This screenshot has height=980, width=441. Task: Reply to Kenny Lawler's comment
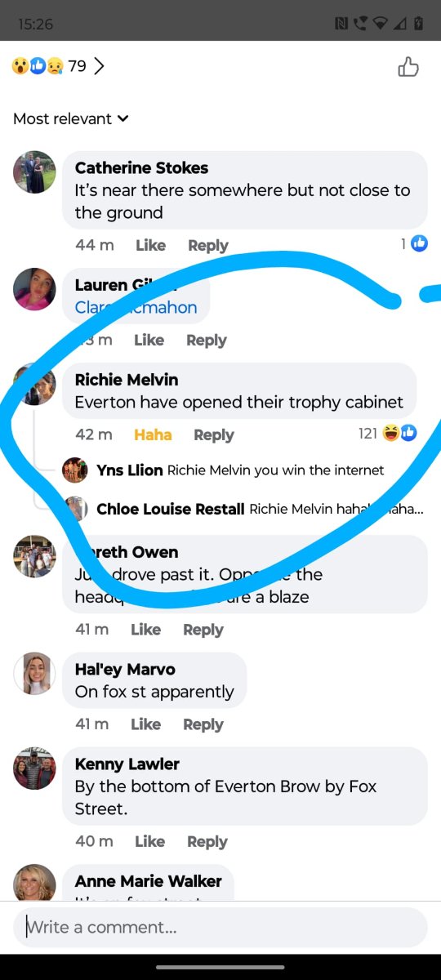click(x=207, y=841)
